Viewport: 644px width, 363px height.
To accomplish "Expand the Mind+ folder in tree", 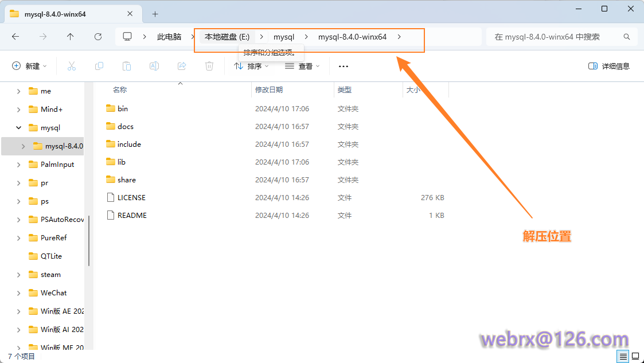I will 18,109.
